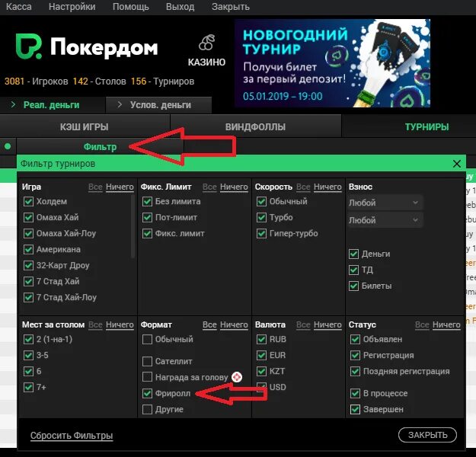This screenshot has width=476, height=457.
Task: Toggle the Обычный speed checkbox
Action: point(261,201)
